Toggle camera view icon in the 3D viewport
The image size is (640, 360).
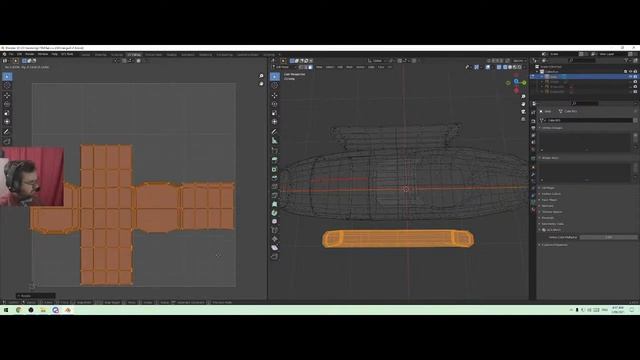pyautogui.click(x=523, y=111)
